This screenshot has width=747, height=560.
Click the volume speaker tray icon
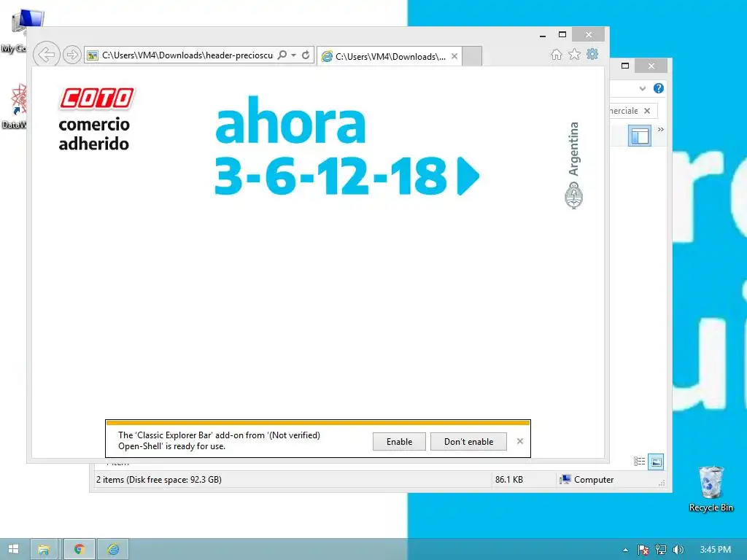(x=678, y=550)
